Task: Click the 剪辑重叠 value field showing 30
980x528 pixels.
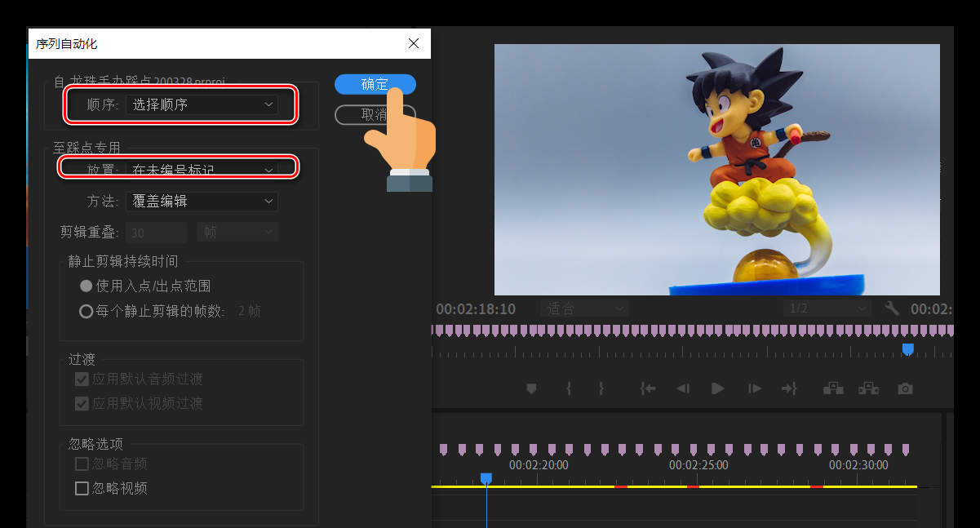Action: [157, 233]
